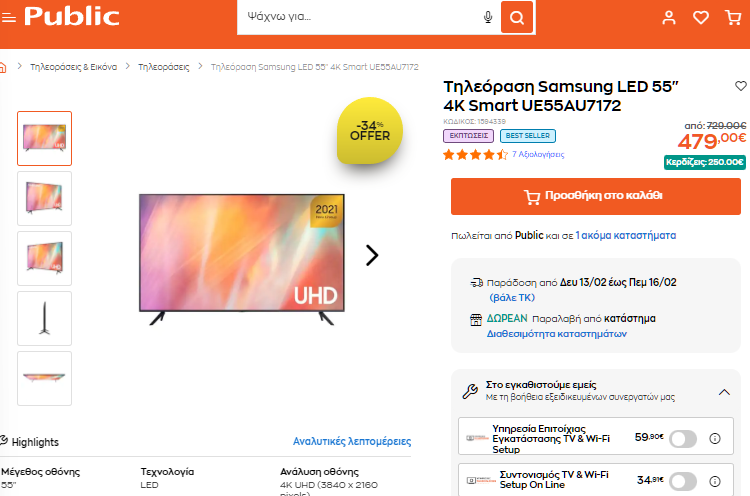This screenshot has width=750, height=496.
Task: Click in the Ψάχνω για search field
Action: (361, 17)
